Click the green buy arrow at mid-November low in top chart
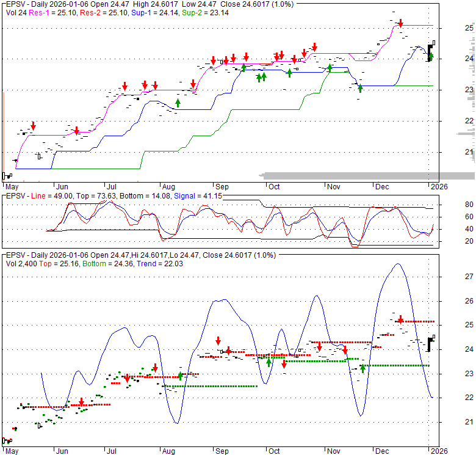The height and width of the screenshot is (455, 476). point(360,88)
